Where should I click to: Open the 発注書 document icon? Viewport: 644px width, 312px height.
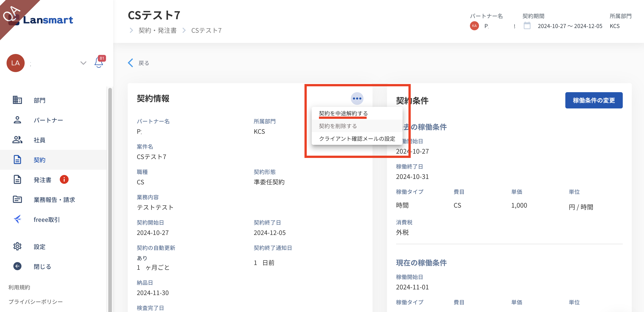point(17,180)
